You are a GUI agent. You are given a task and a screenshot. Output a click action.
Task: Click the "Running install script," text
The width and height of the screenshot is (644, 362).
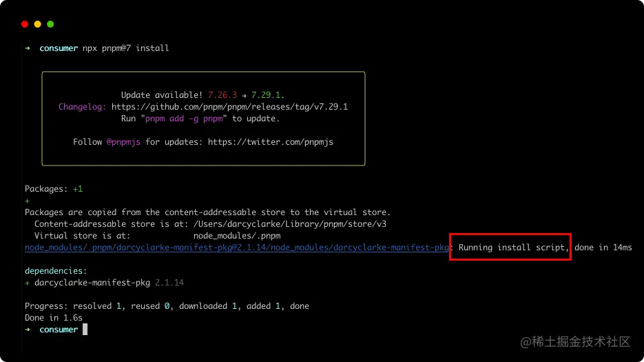(513, 248)
